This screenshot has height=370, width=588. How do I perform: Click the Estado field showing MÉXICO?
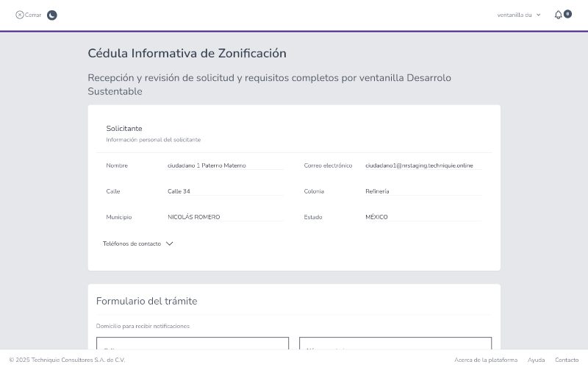(x=423, y=217)
